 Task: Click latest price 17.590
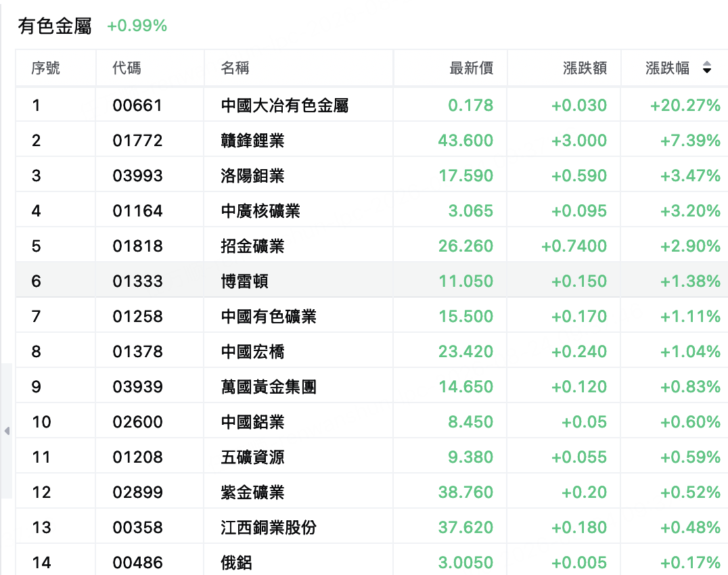465,176
